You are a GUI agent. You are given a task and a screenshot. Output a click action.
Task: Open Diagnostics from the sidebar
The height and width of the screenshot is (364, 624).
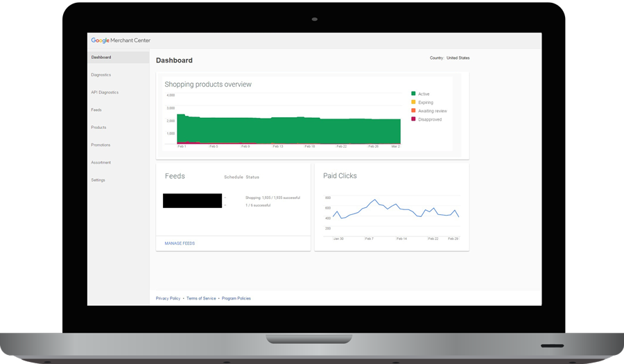(101, 75)
